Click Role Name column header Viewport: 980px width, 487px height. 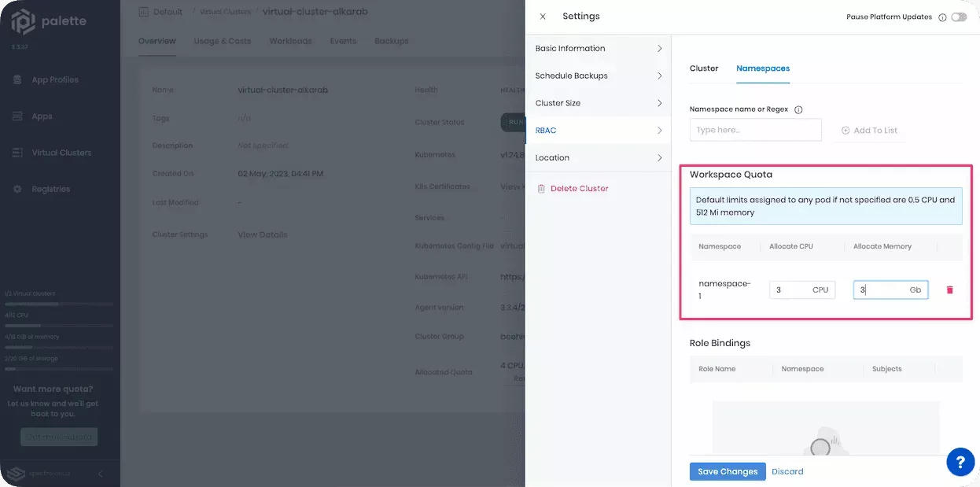[717, 369]
